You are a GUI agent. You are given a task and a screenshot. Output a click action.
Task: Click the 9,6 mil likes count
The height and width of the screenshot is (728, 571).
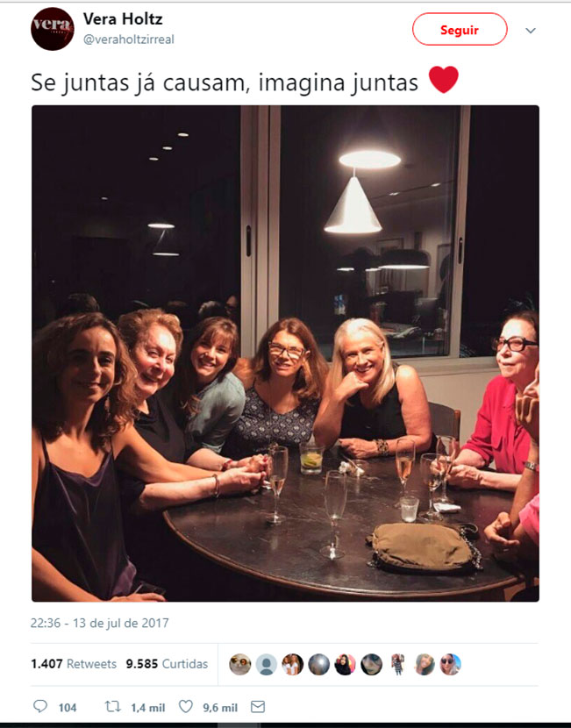pyautogui.click(x=220, y=708)
